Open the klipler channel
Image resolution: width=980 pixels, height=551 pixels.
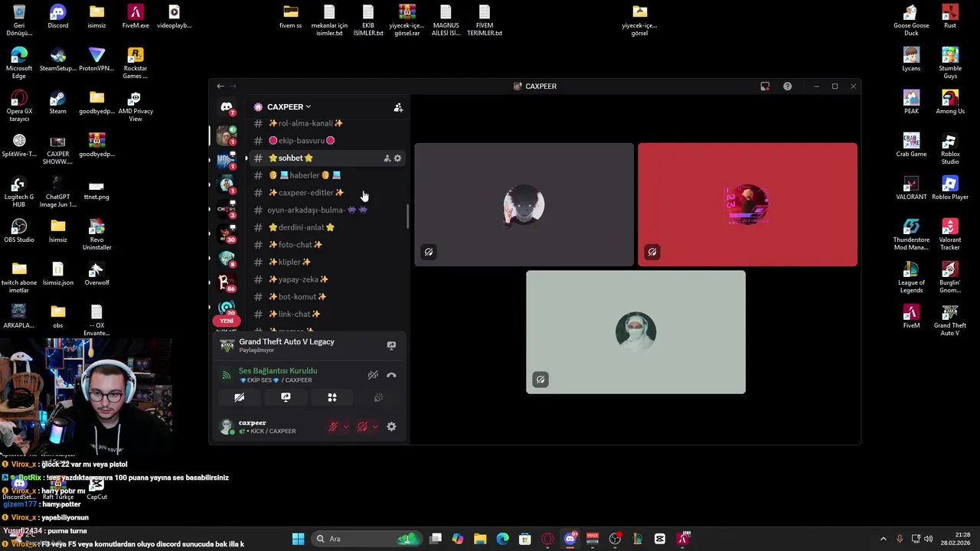click(327, 262)
